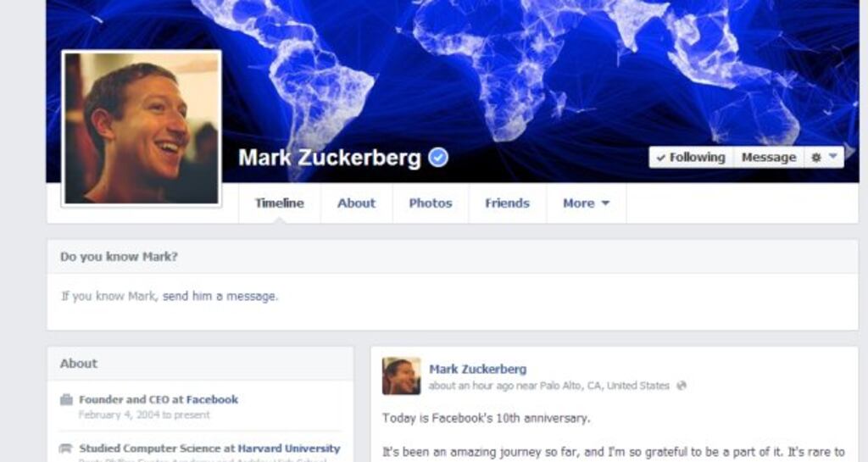Image resolution: width=868 pixels, height=462 pixels.
Task: Click the Message button on cover
Action: point(769,158)
